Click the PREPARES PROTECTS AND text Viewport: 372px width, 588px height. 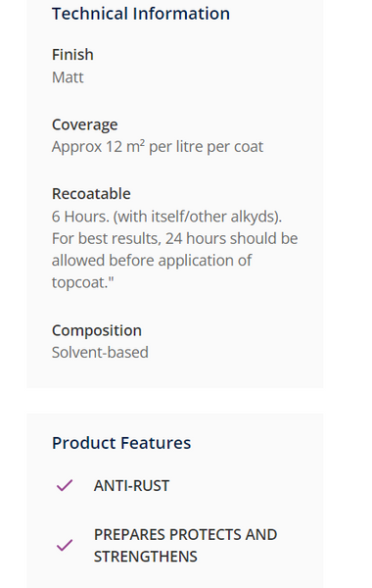point(185,535)
